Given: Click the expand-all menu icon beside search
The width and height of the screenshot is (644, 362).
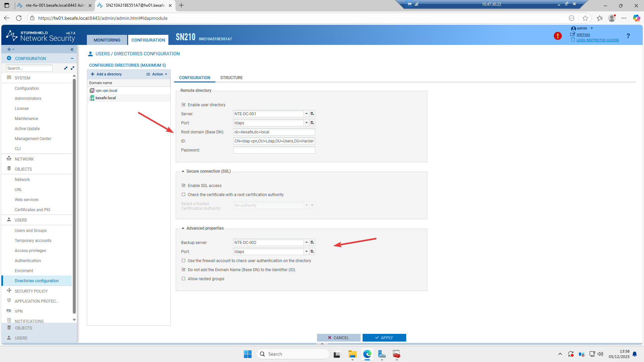Looking at the screenshot, I should tap(72, 68).
